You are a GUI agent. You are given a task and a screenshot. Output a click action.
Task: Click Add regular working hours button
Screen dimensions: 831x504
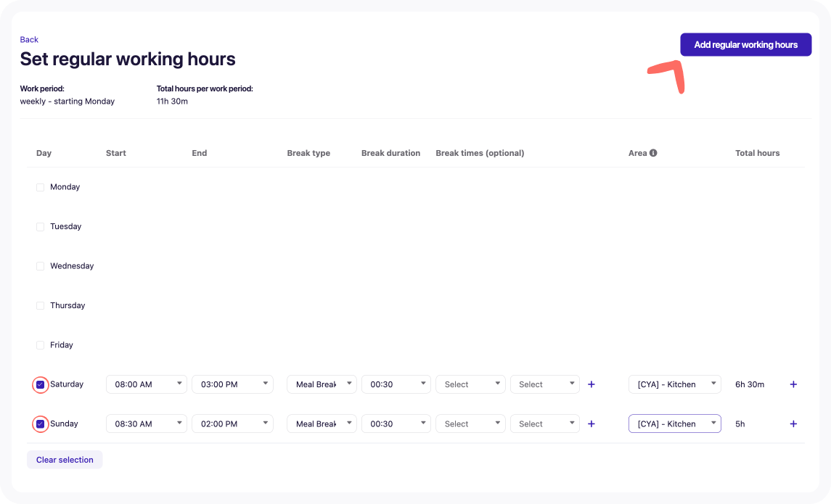[745, 44]
